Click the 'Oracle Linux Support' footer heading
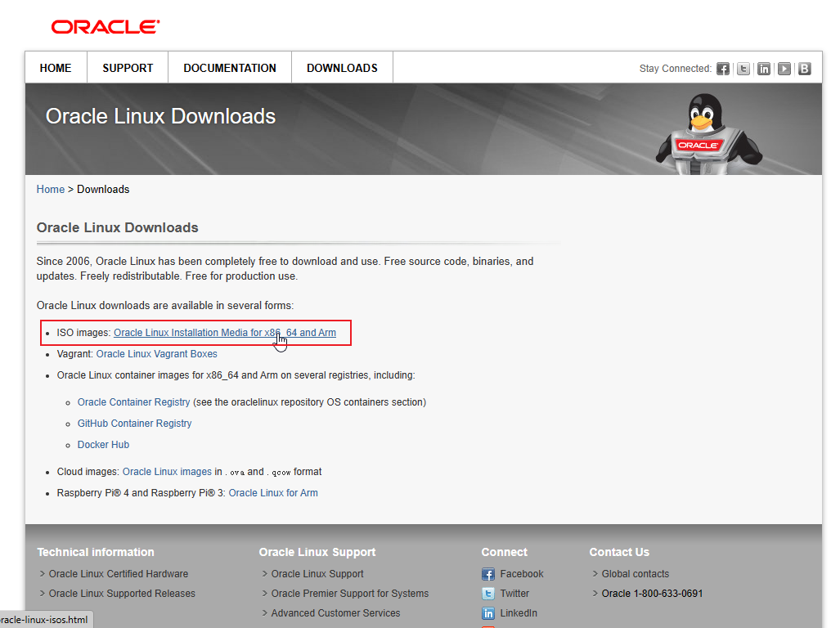This screenshot has width=840, height=628. [317, 552]
